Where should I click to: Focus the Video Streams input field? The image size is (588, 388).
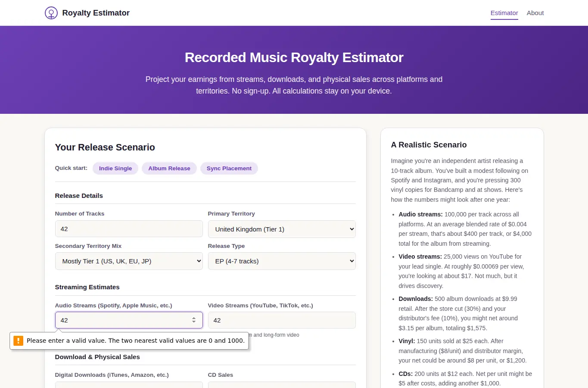[x=282, y=320]
